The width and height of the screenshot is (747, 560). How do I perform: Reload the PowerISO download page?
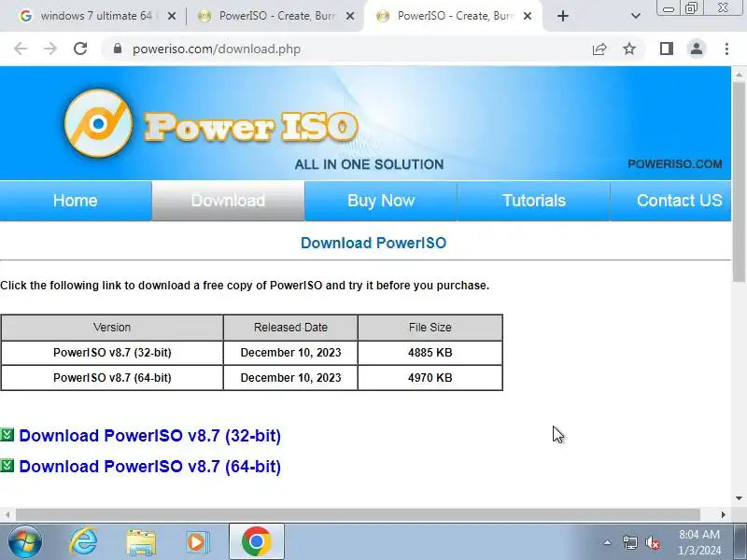point(80,49)
